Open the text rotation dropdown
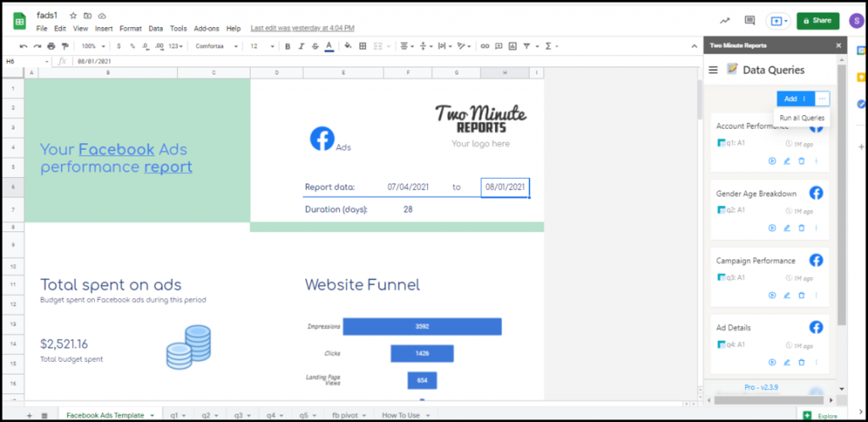Viewport: 868px width, 422px height. coord(464,47)
